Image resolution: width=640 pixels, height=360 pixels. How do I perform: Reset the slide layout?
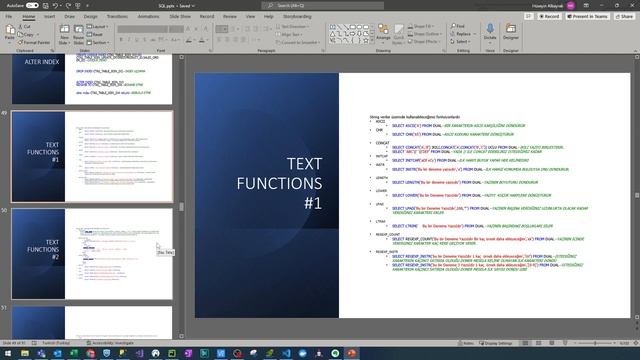point(95,35)
